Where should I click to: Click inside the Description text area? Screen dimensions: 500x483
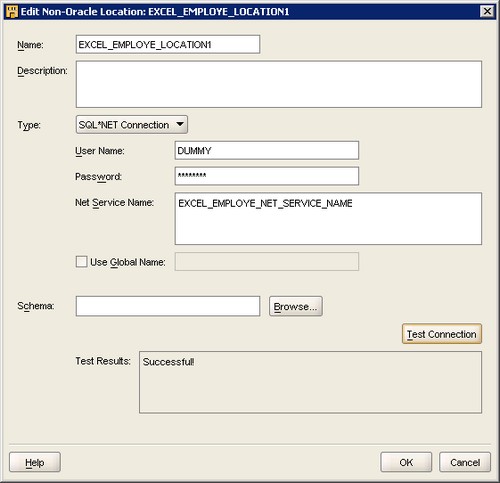(x=279, y=84)
